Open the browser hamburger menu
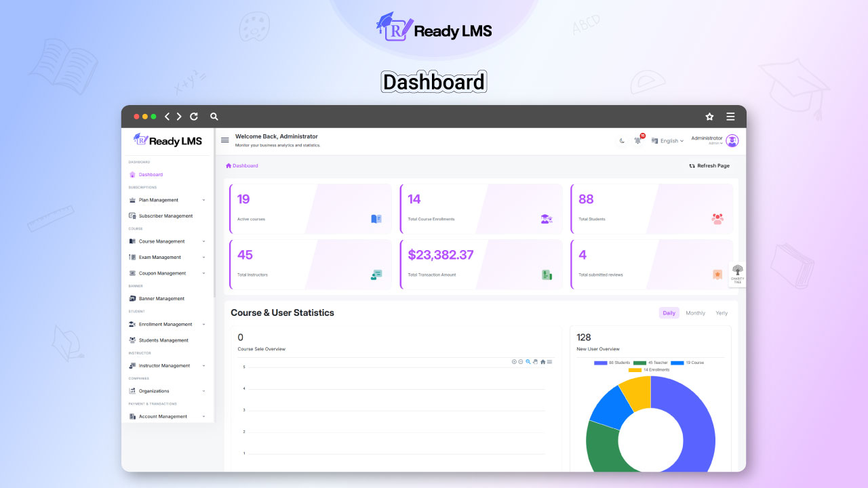This screenshot has width=868, height=488. (730, 117)
